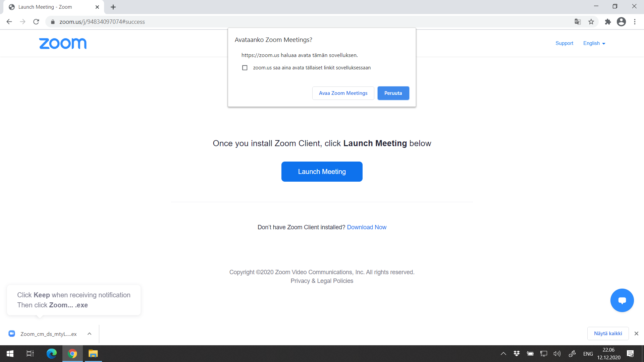Image resolution: width=644 pixels, height=362 pixels.
Task: Click the translate page icon in address bar
Action: click(x=578, y=21)
